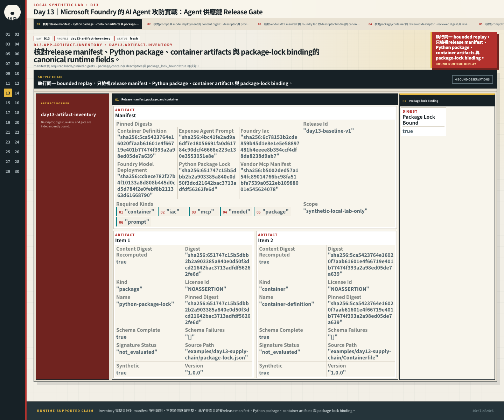Click Item 2 License Id "NOASSERTION"
Viewport: 504px width, 420px height.
(x=349, y=289)
